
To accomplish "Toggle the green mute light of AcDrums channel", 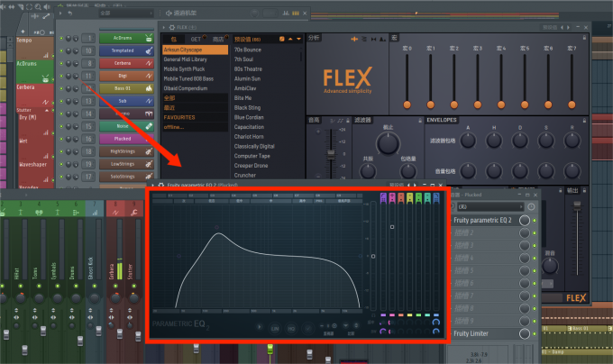I will 62,38.
